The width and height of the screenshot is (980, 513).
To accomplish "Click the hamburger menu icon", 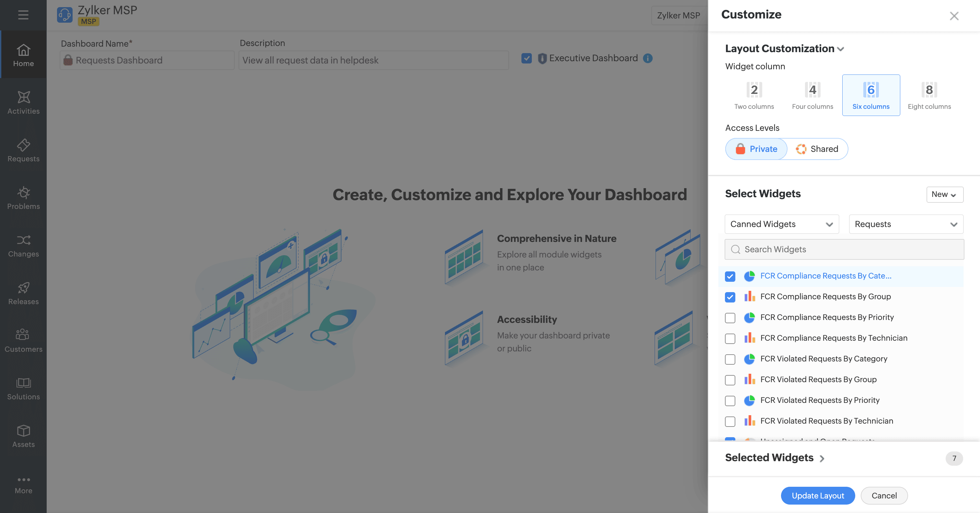I will point(23,15).
